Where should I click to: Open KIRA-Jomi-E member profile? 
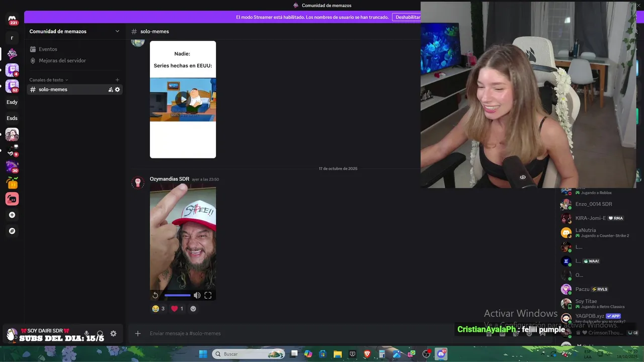pos(599,218)
